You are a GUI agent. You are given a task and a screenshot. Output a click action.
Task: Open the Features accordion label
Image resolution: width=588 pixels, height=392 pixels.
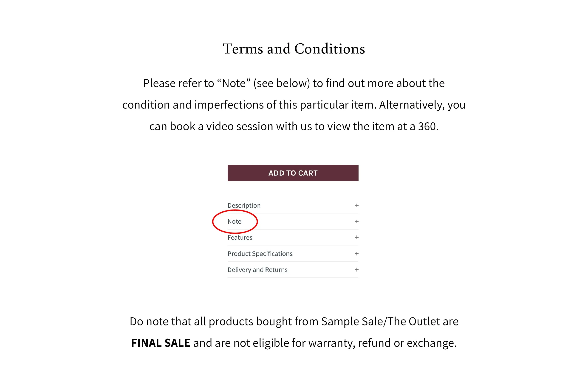pyautogui.click(x=240, y=238)
